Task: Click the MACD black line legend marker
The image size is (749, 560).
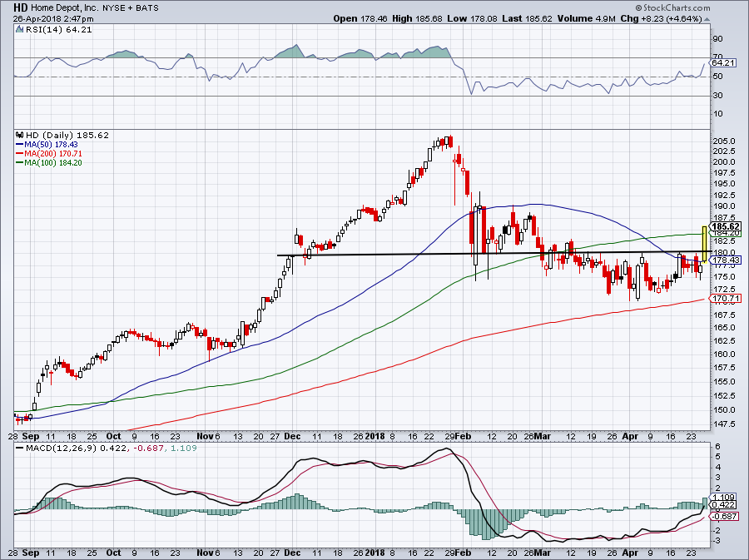Action: 20,448
